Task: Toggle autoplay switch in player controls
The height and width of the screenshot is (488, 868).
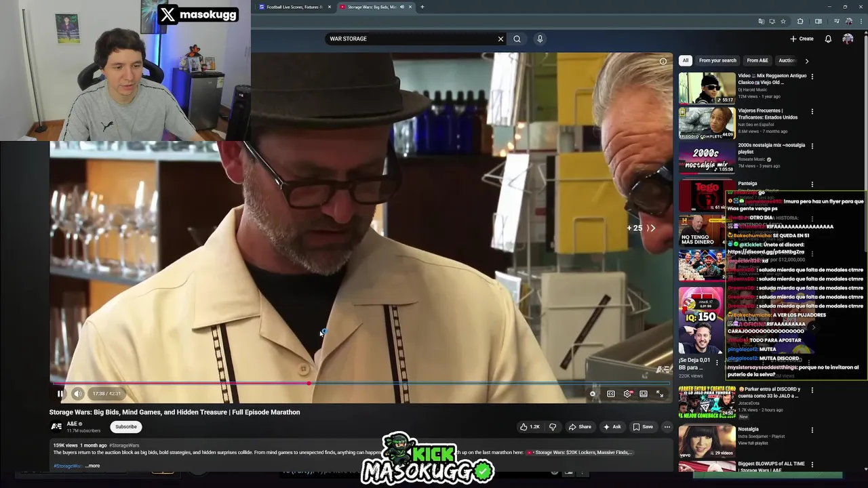Action: [x=593, y=394]
